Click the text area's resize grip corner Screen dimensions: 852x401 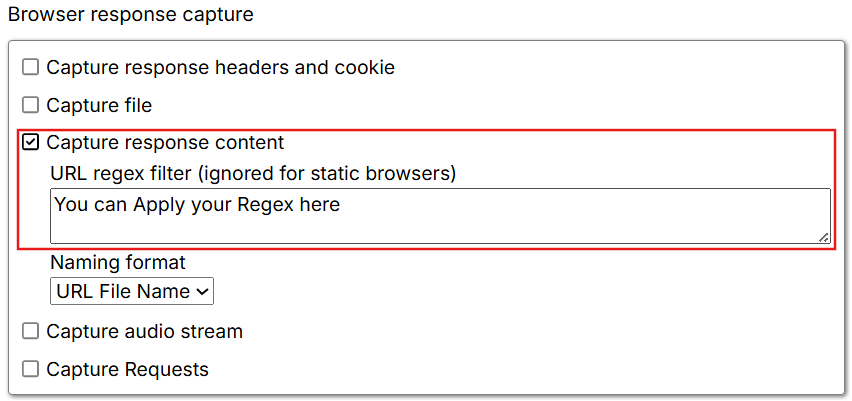(x=823, y=237)
